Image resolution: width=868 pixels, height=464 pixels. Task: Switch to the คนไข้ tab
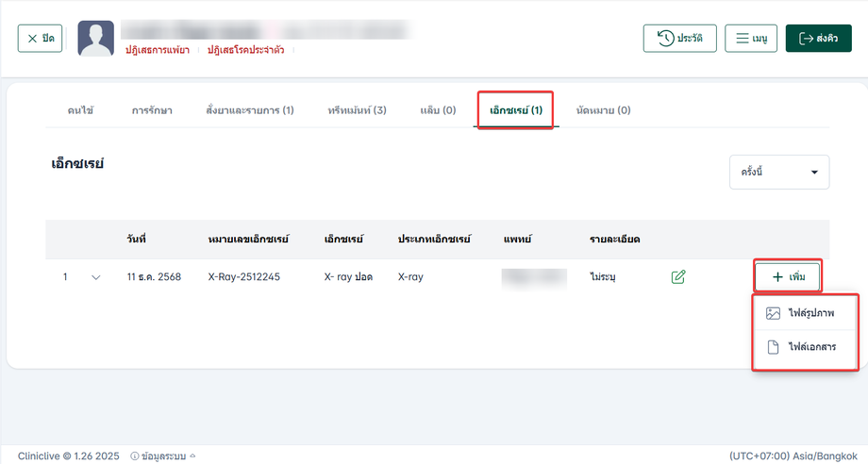pos(80,110)
